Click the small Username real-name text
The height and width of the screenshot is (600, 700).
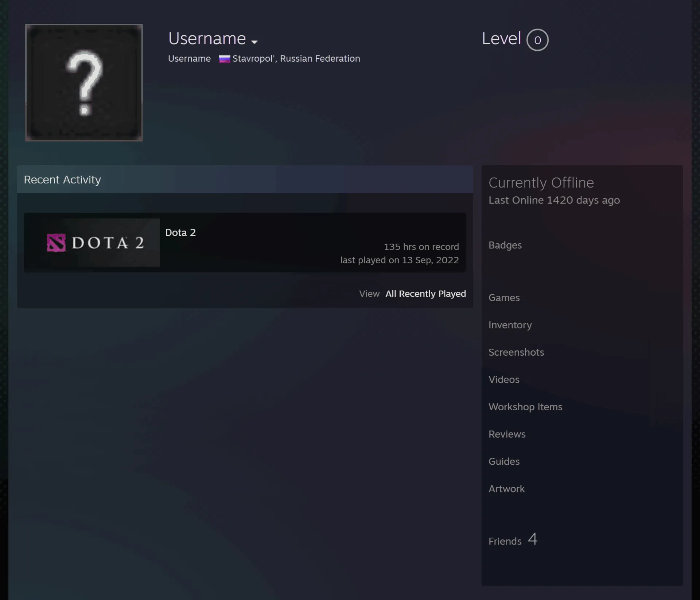[x=189, y=59]
